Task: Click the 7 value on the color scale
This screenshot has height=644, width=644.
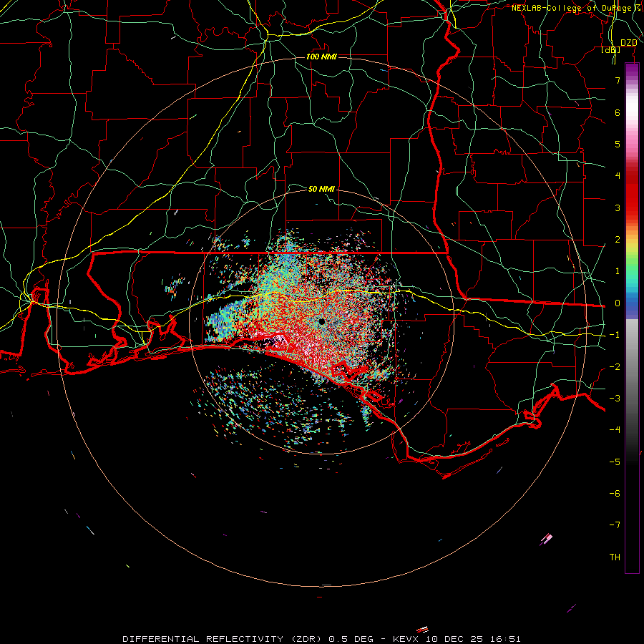Action: coord(618,80)
